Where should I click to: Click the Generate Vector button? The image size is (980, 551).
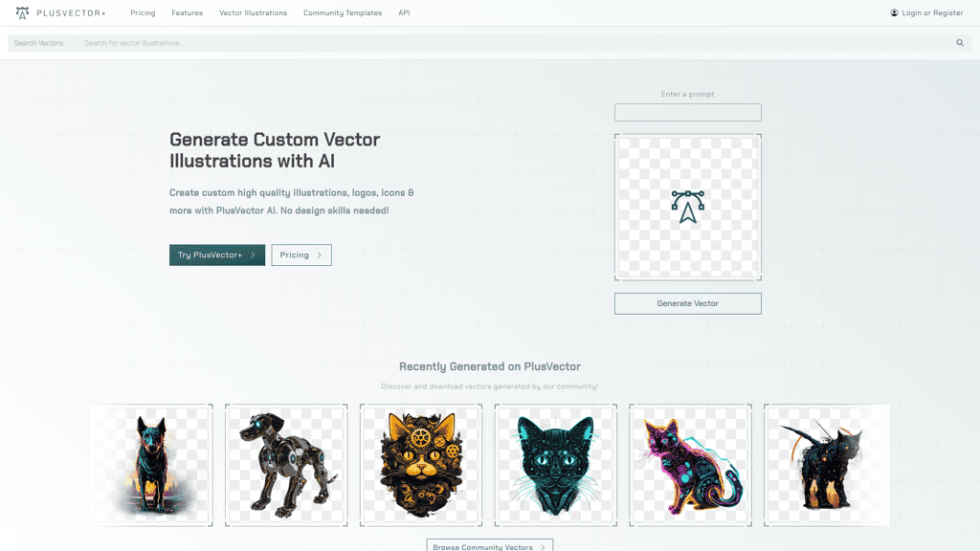(x=687, y=303)
